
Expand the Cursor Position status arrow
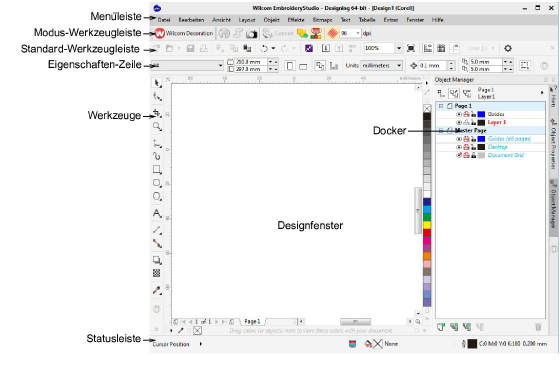[x=200, y=344]
